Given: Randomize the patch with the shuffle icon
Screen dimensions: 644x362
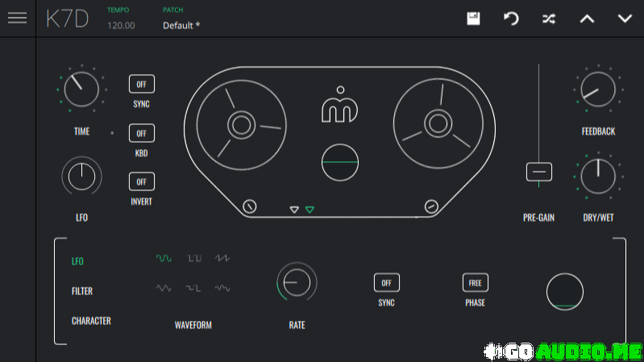Looking at the screenshot, I should (x=549, y=19).
